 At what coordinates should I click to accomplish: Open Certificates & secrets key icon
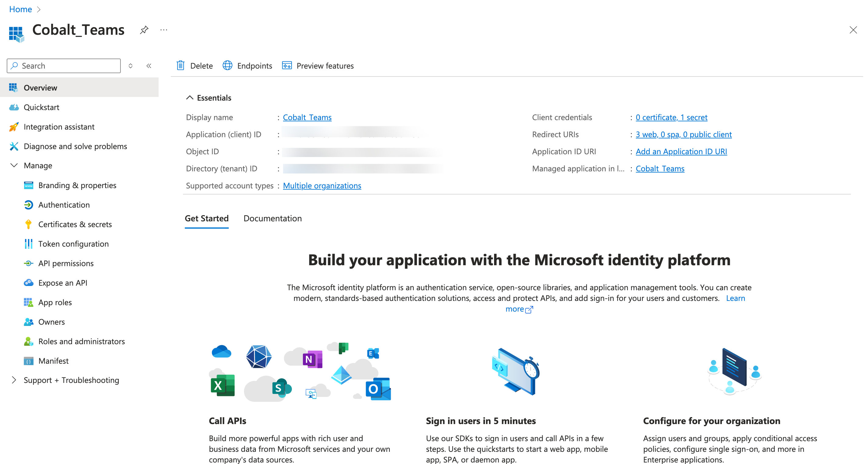click(x=28, y=224)
